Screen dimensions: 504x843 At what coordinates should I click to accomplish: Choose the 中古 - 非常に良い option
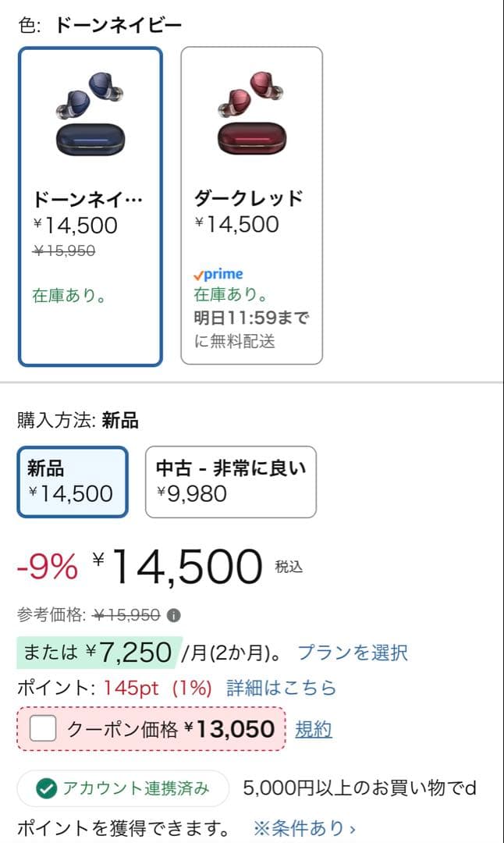pyautogui.click(x=230, y=482)
